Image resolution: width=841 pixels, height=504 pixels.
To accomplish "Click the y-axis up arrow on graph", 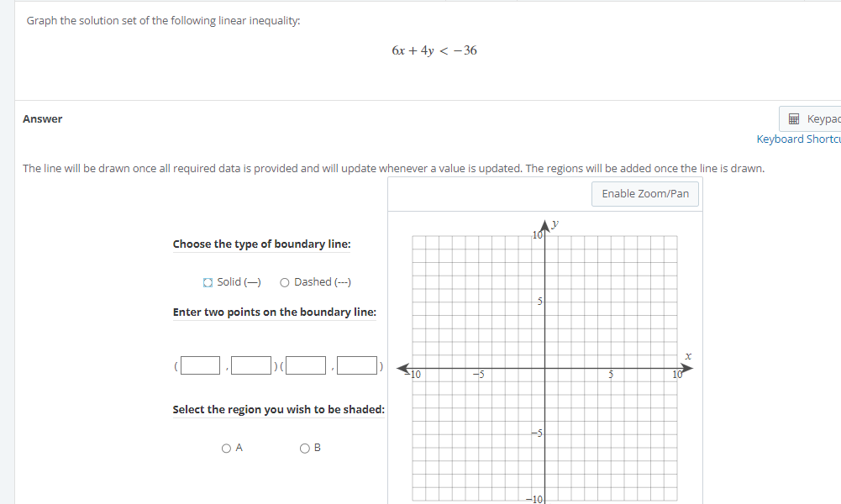I will tap(545, 224).
